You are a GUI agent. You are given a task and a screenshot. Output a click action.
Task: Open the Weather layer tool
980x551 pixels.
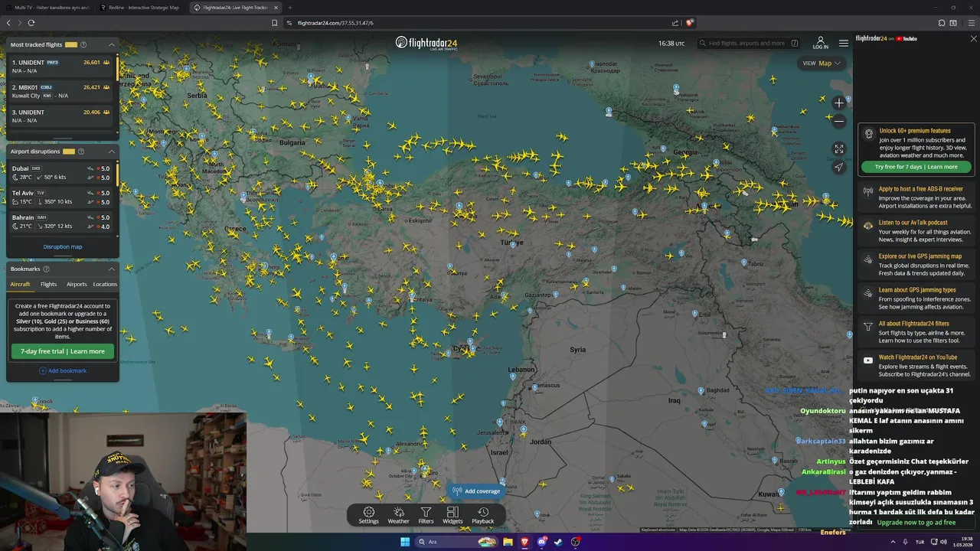[x=398, y=515]
